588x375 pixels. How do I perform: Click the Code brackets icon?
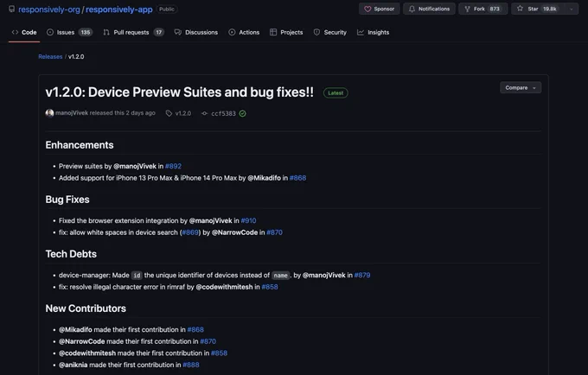pyautogui.click(x=15, y=32)
